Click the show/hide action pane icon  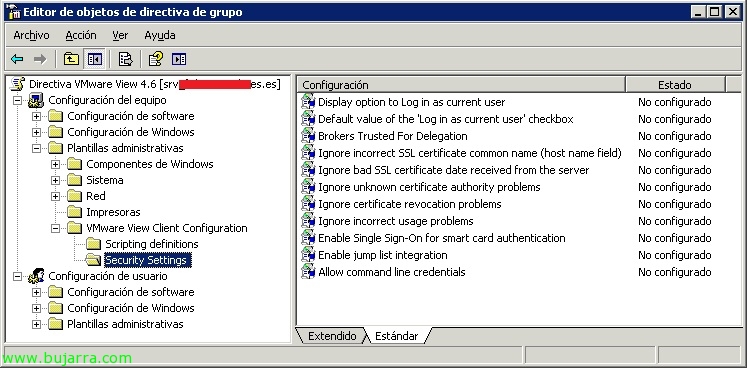(179, 59)
